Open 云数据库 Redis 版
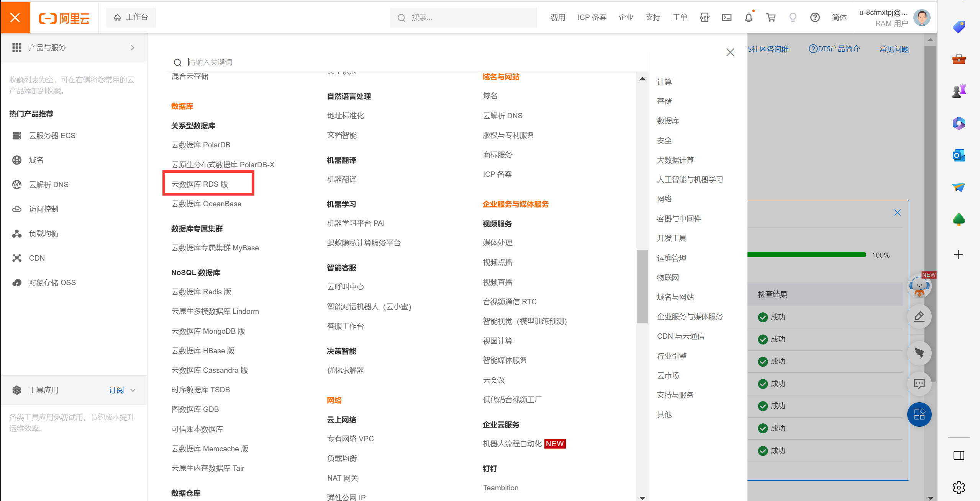 (201, 292)
